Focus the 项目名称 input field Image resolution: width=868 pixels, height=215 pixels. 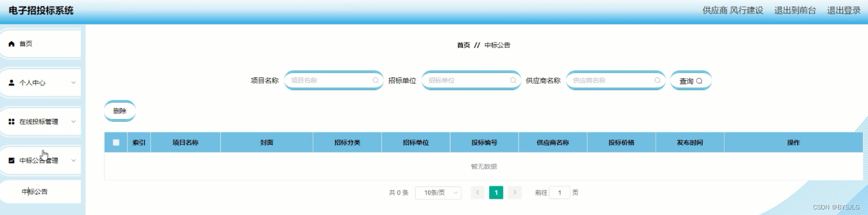334,80
